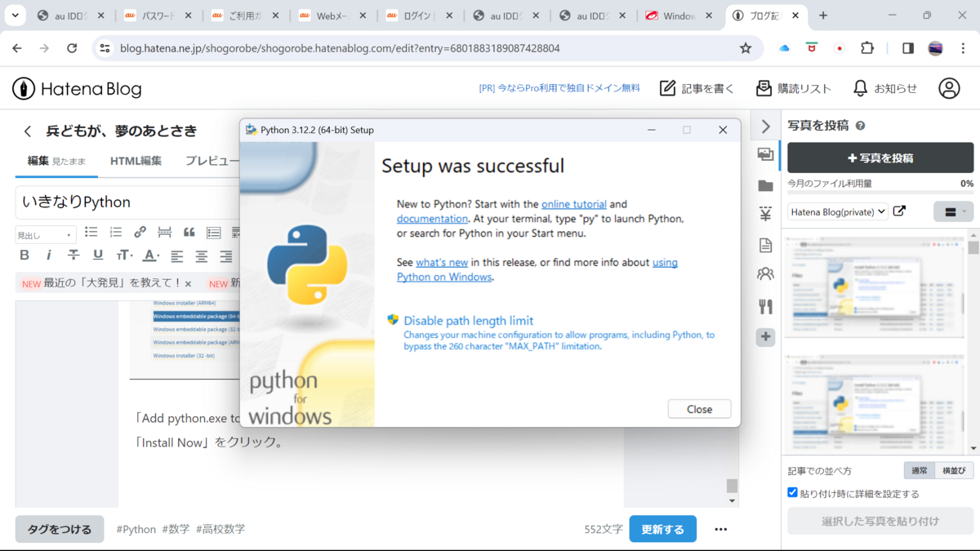Screen dimensions: 980x551
Task: Click the help question mark beside 写真を投稿
Action: pos(860,126)
